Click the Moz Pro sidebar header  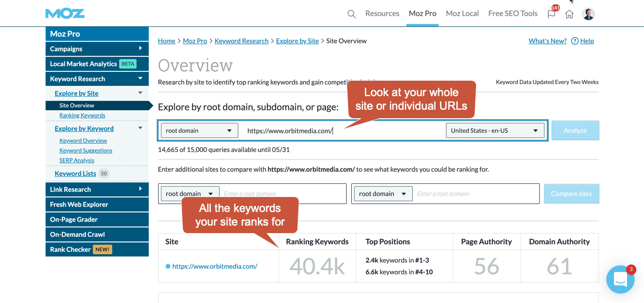pos(97,34)
